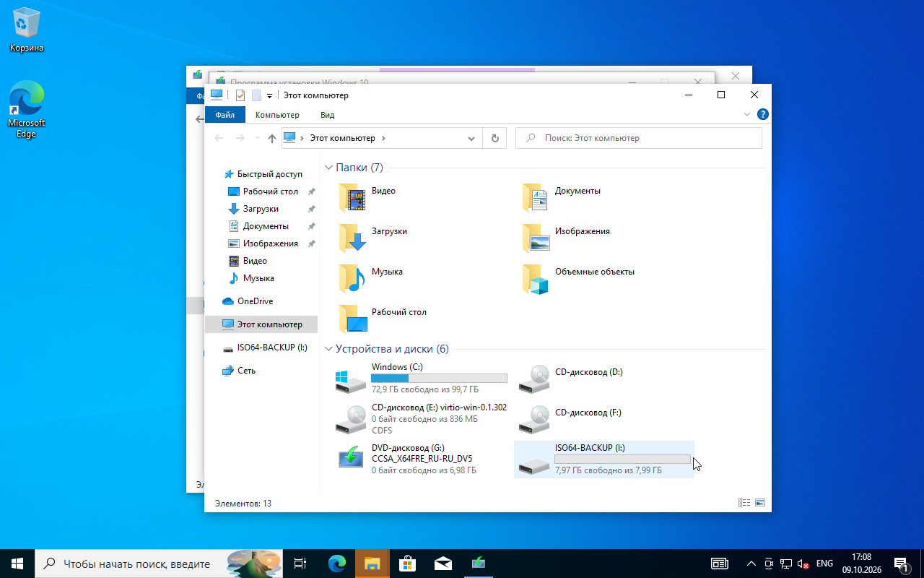Open the address bar history dropdown
The height and width of the screenshot is (578, 924).
pos(471,138)
